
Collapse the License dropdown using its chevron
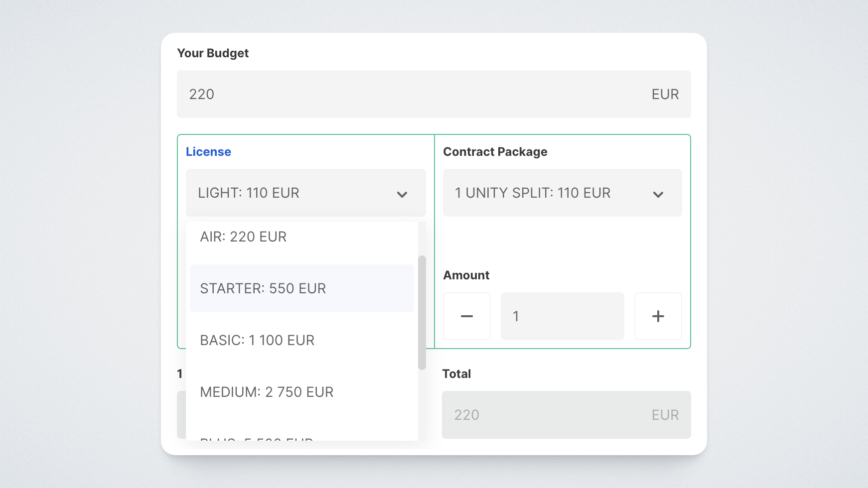[x=402, y=194]
